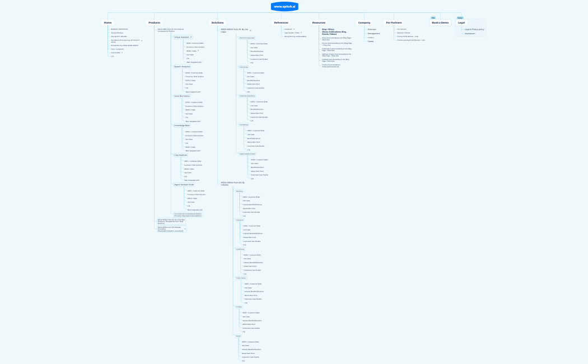
Task: Click the icon next to Home's Case Studies
Action: click(122, 53)
